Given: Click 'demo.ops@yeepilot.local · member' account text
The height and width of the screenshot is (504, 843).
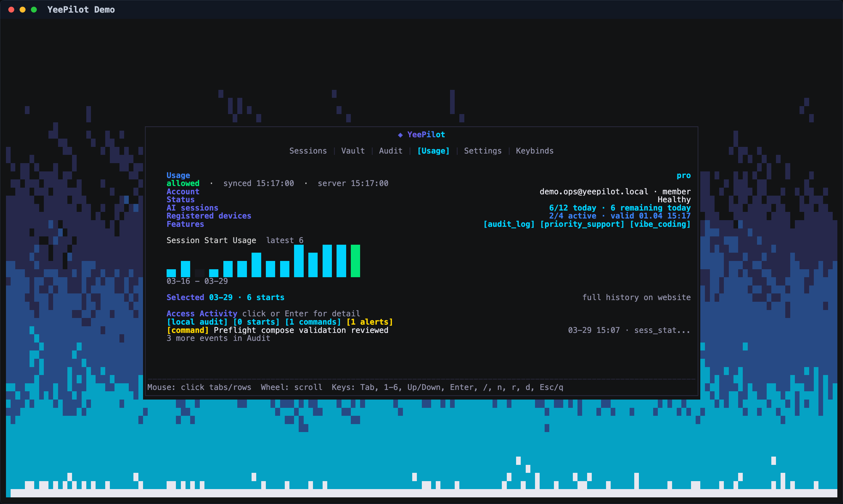Looking at the screenshot, I should point(615,192).
